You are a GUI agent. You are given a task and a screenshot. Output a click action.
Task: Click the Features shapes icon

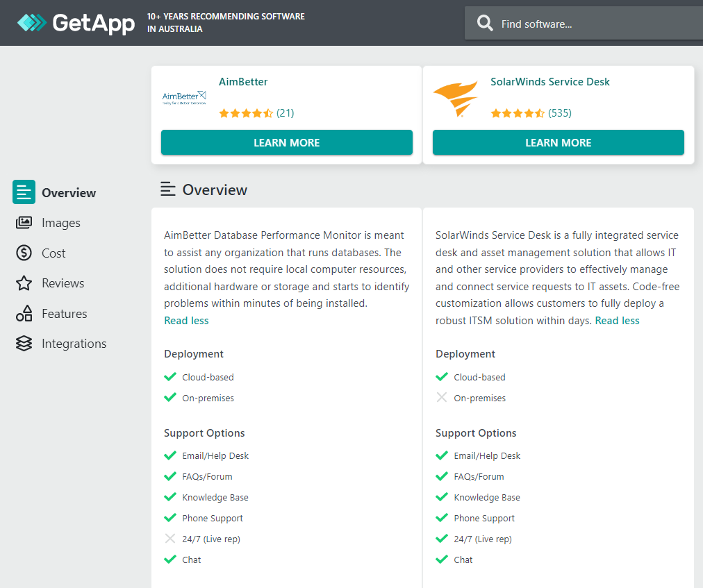pyautogui.click(x=24, y=314)
